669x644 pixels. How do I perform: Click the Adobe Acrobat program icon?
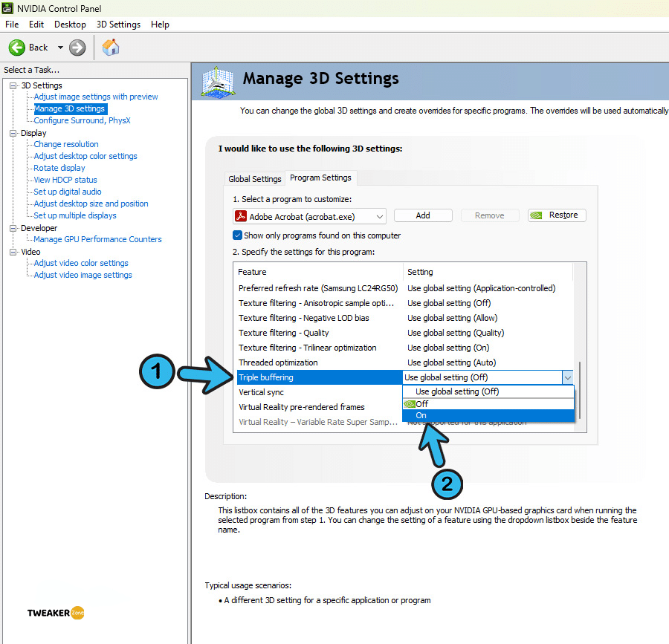click(241, 216)
